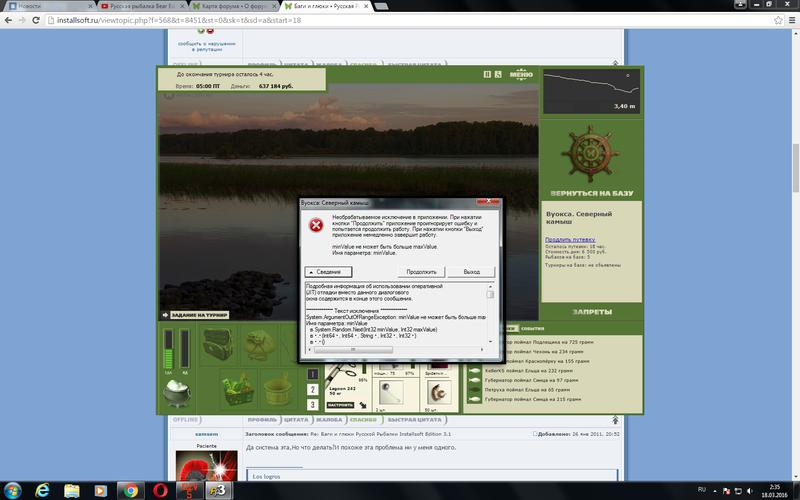Open the ЗАПРЕТЫ section
Viewport: 800px width, 500px height.
pyautogui.click(x=592, y=312)
